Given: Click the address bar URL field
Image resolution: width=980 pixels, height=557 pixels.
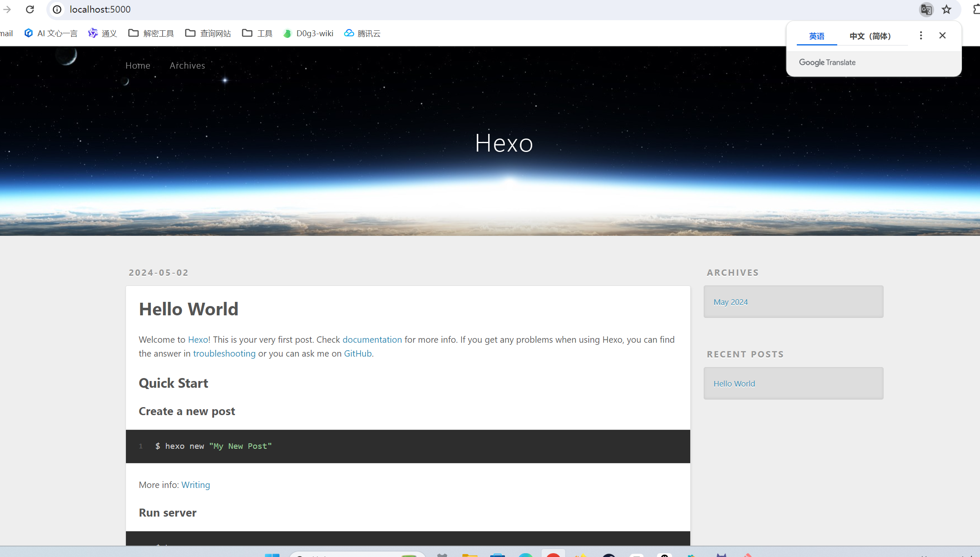Looking at the screenshot, I should 100,9.
